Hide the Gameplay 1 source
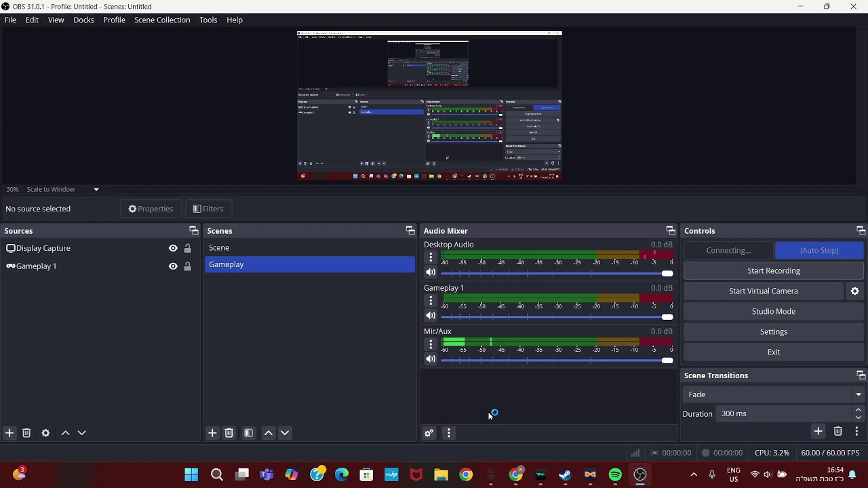This screenshot has height=488, width=868. click(173, 266)
